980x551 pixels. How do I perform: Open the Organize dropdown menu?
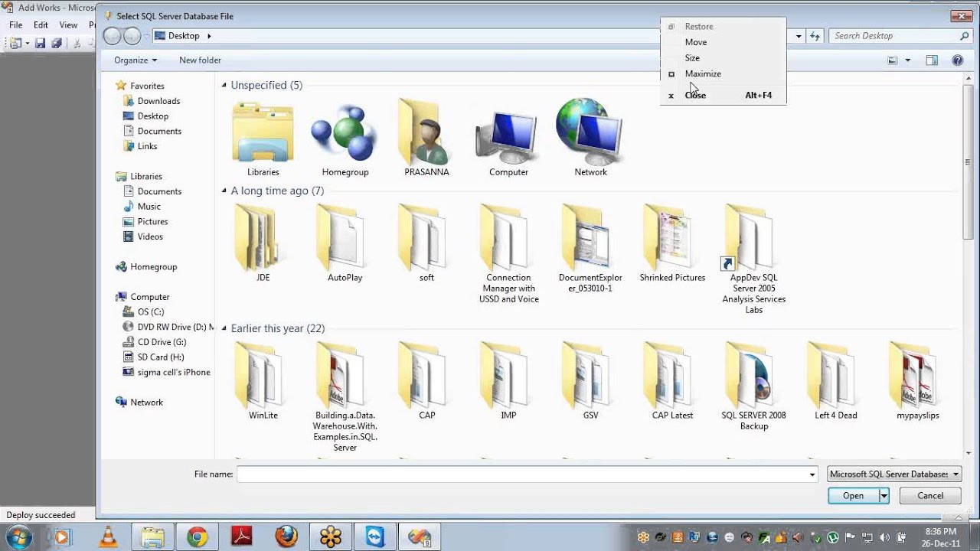(x=136, y=60)
